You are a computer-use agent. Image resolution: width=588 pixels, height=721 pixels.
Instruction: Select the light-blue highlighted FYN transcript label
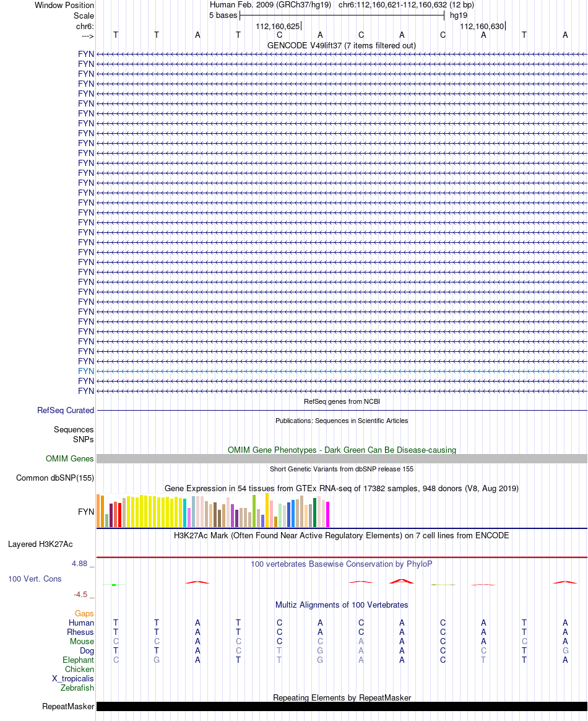click(86, 371)
